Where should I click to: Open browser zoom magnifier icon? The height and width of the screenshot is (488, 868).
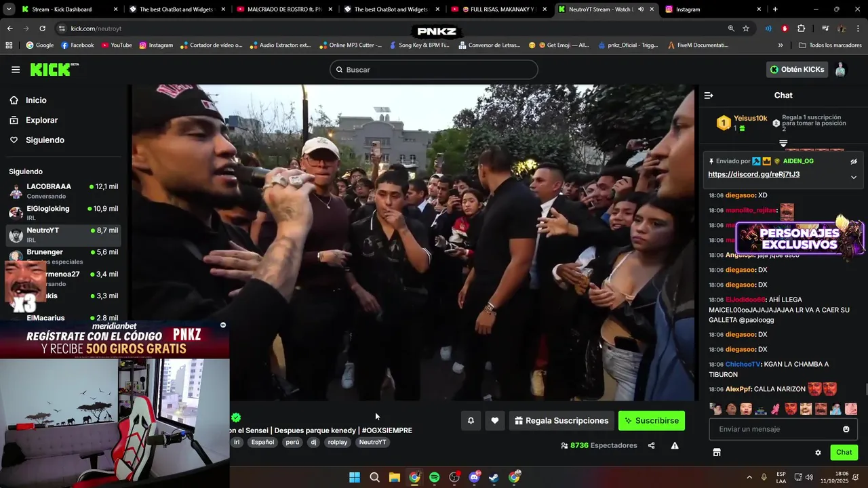pyautogui.click(x=731, y=28)
